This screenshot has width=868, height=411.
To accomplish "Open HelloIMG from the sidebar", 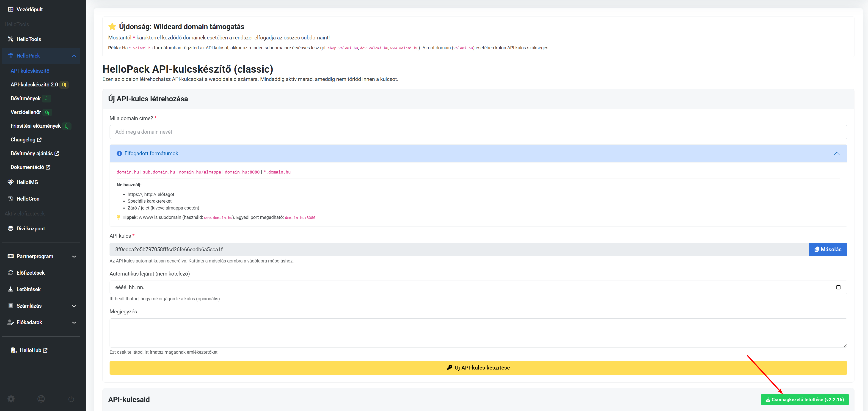I will [x=27, y=182].
